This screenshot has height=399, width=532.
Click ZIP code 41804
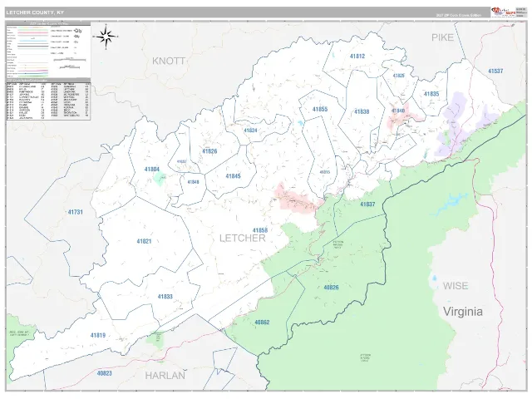click(x=151, y=170)
